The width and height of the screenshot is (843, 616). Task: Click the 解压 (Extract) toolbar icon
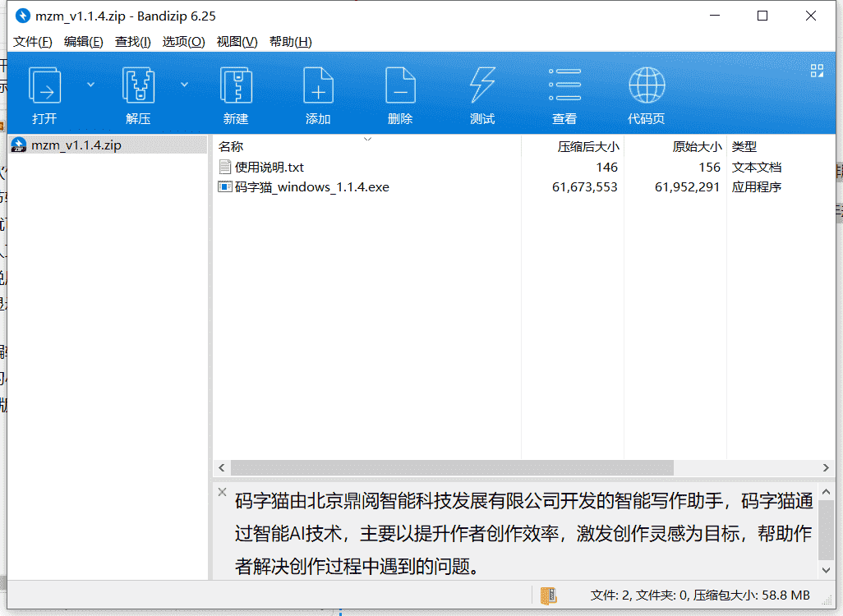click(x=139, y=85)
